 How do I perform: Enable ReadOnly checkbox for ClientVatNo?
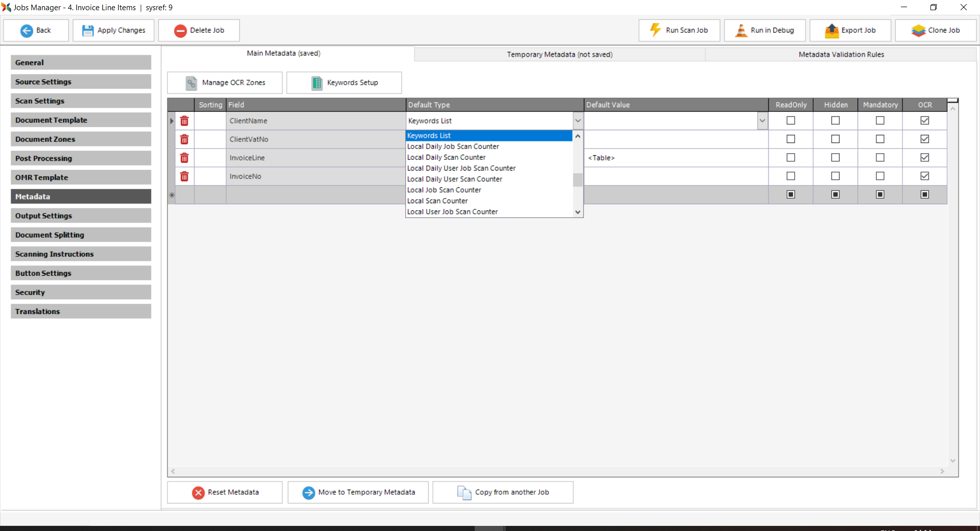pos(791,139)
